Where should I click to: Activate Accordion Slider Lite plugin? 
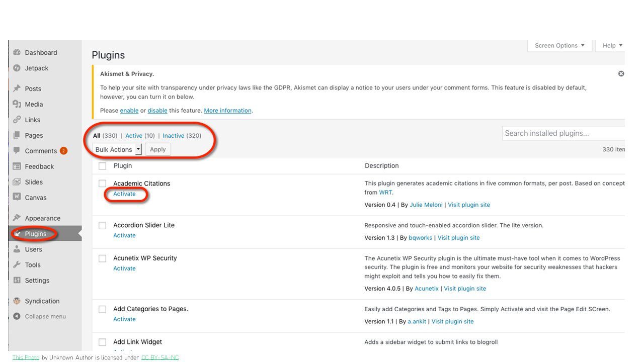coord(124,236)
